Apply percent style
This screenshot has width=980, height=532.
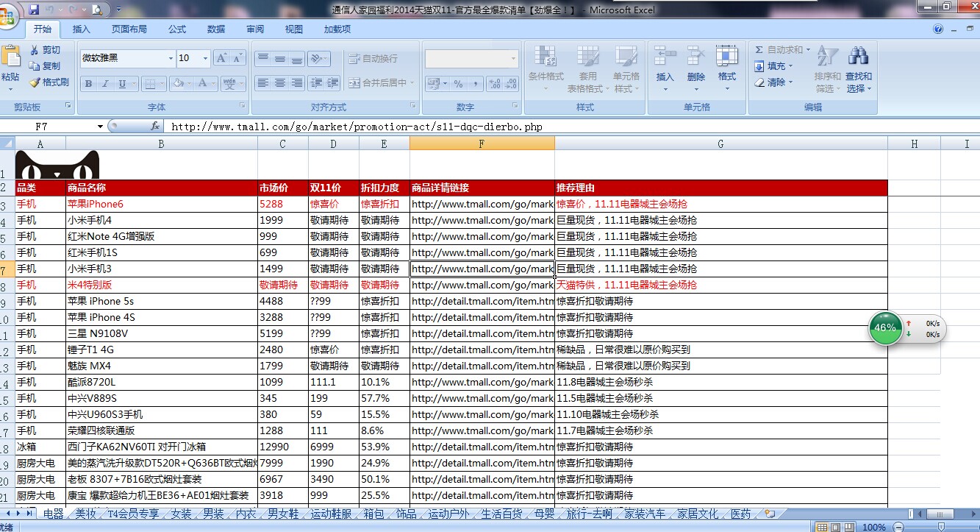coord(458,83)
